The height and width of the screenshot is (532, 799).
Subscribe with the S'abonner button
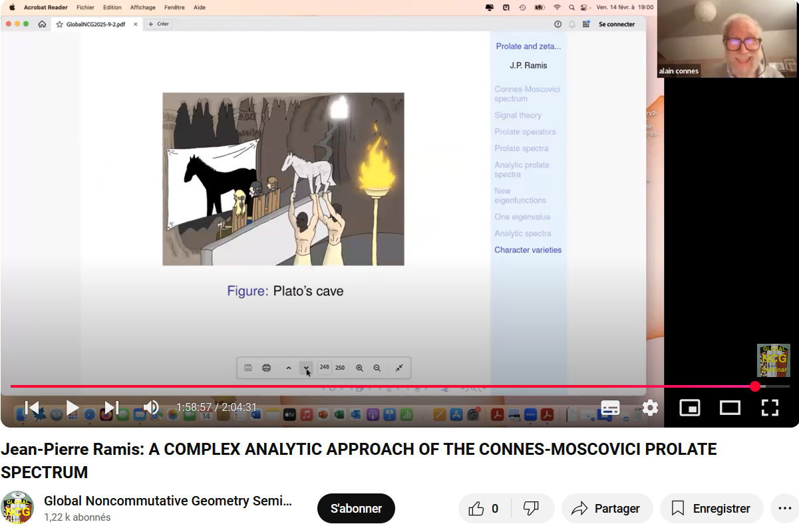[x=356, y=509]
